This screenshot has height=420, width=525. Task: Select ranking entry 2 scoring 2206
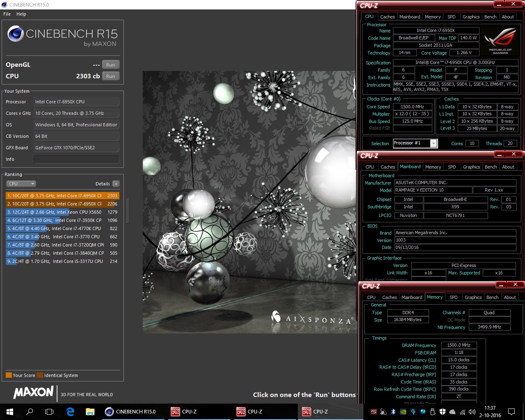[62, 204]
